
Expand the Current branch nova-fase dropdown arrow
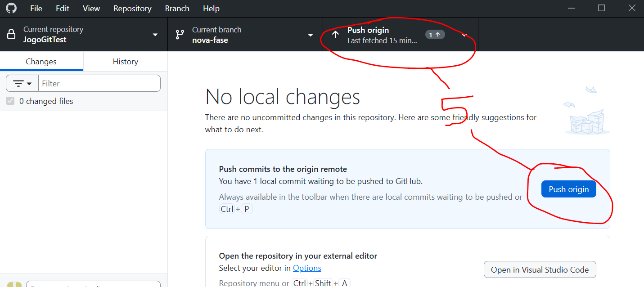pyautogui.click(x=310, y=35)
